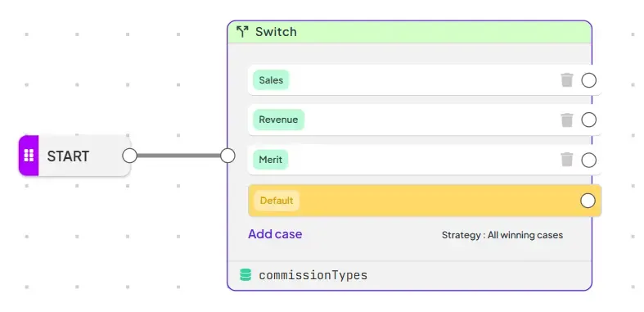Open the Sales case label
644x312 pixels.
[x=271, y=80]
